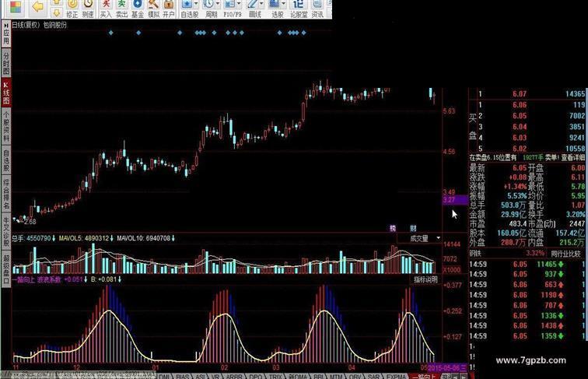Select the DPO indicator tab

point(255,376)
